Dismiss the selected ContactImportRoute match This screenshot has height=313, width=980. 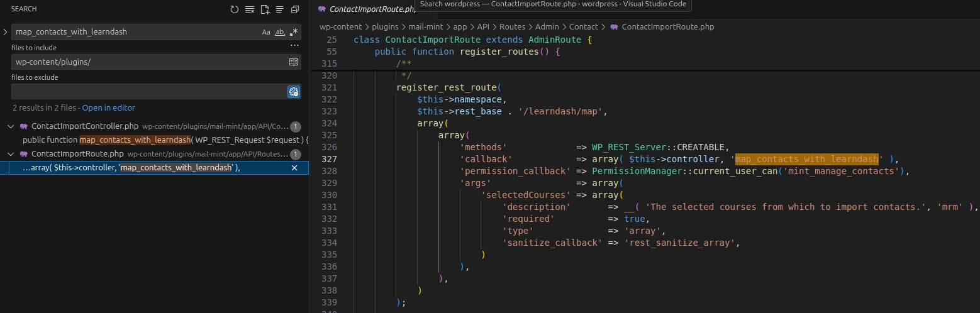click(294, 168)
